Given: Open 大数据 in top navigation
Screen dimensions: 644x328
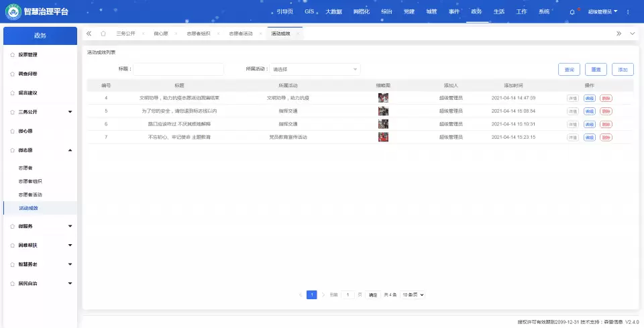Looking at the screenshot, I should pos(333,11).
